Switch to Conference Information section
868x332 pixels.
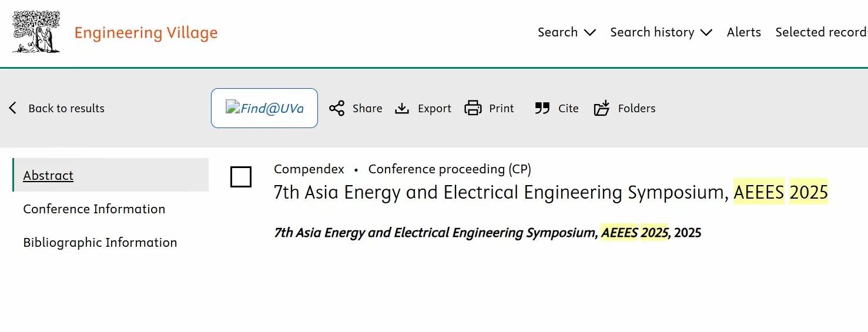[x=94, y=209]
